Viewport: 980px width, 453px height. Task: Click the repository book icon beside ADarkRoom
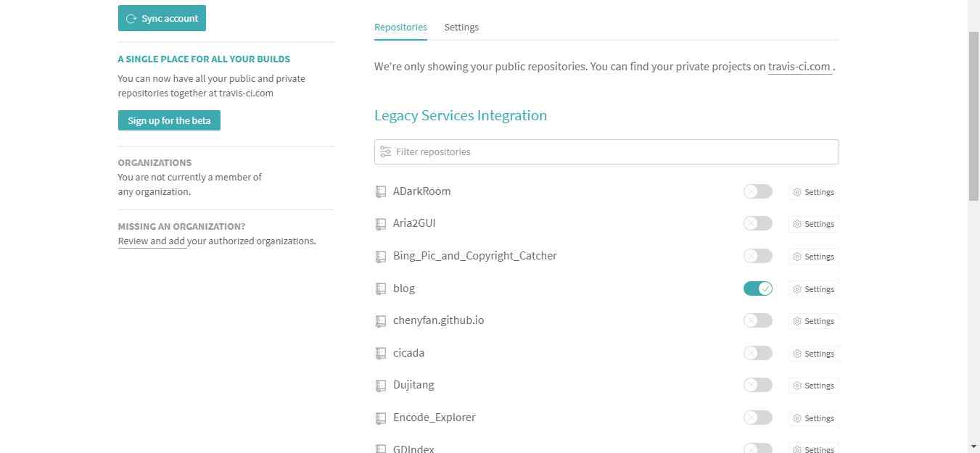point(380,192)
